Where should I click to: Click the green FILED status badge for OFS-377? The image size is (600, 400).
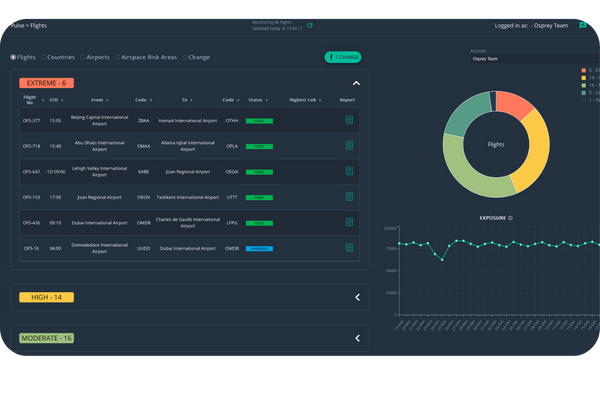tap(259, 121)
